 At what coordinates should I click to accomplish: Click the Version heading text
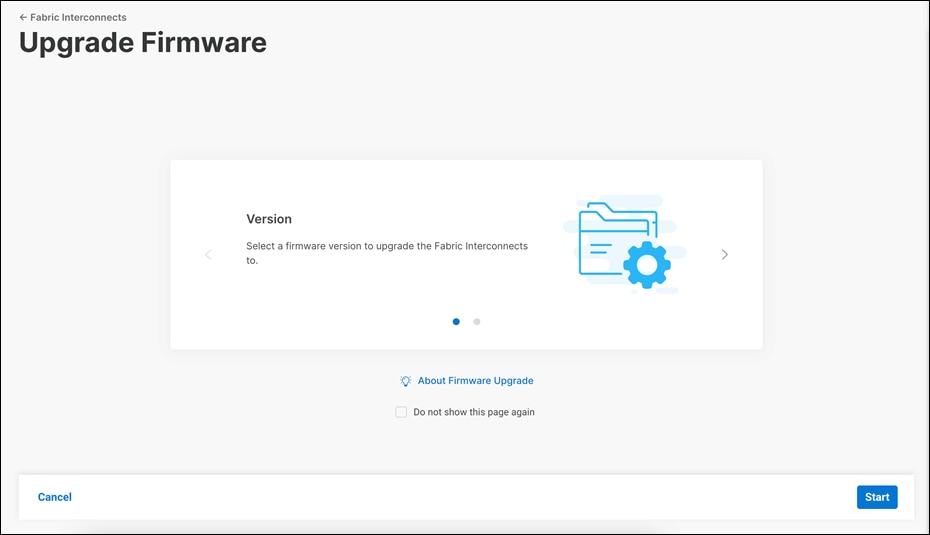pos(269,219)
